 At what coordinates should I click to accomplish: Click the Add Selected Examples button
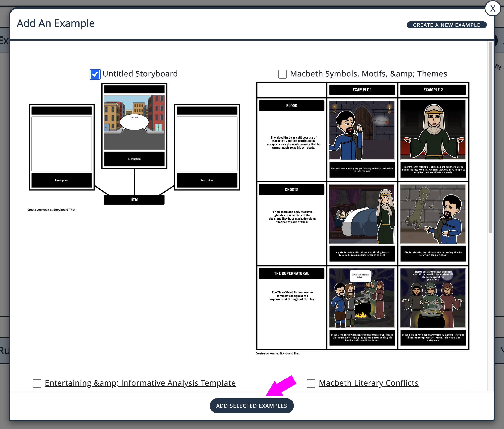252,406
